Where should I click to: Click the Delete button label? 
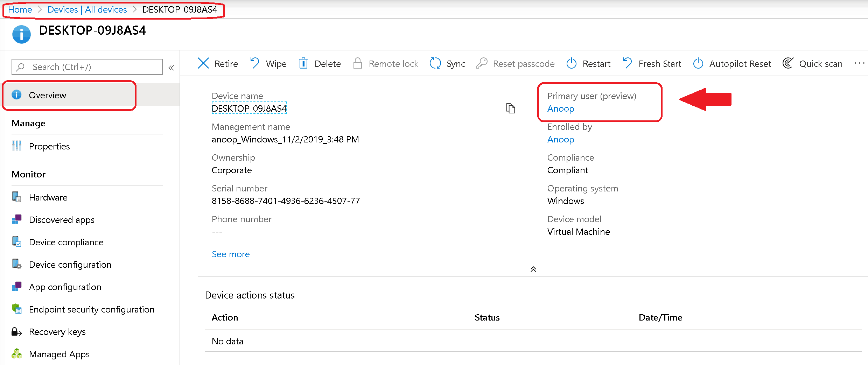328,64
